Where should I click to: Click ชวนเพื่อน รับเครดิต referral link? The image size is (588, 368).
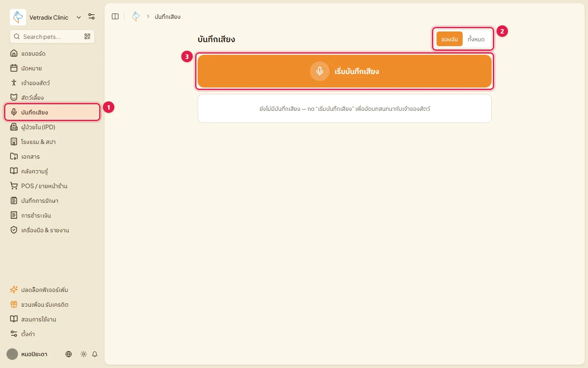tap(52, 305)
